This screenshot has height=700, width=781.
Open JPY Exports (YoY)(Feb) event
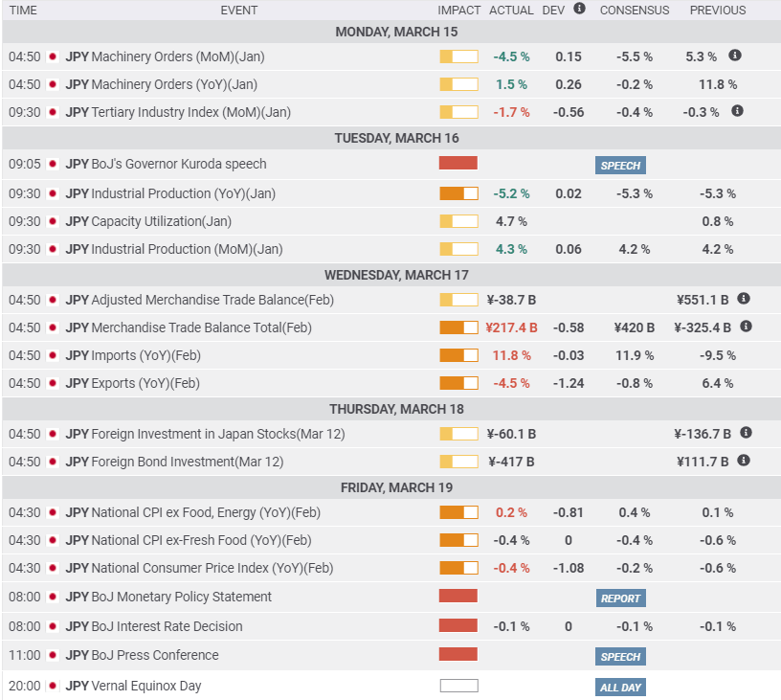click(x=132, y=384)
